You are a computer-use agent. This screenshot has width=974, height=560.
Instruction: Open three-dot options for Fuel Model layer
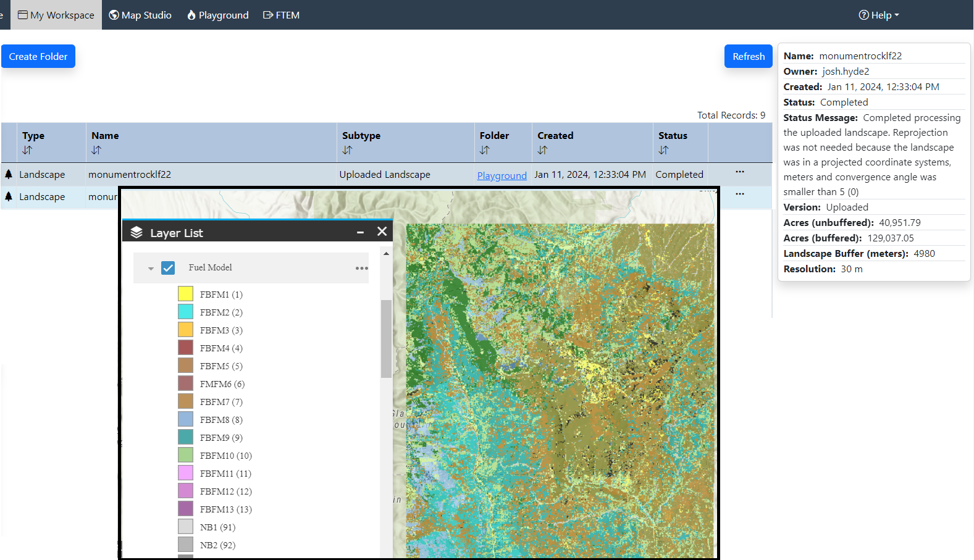[361, 268]
